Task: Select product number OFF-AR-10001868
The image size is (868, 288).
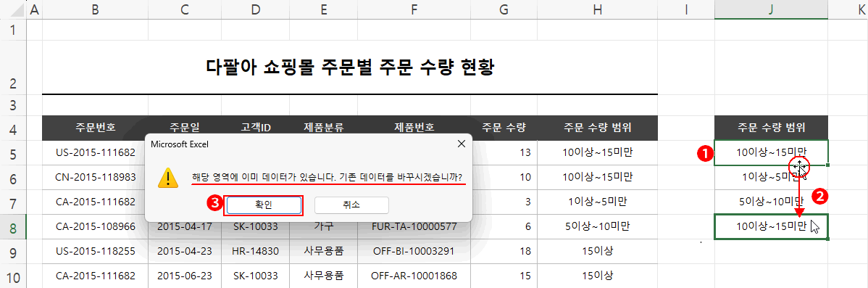Action: [414, 275]
